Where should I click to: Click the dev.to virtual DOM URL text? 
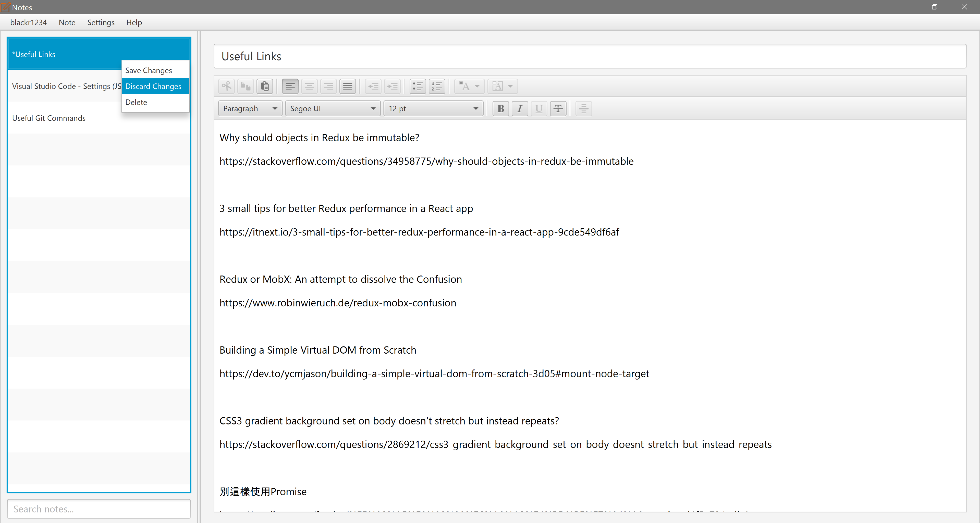tap(434, 373)
